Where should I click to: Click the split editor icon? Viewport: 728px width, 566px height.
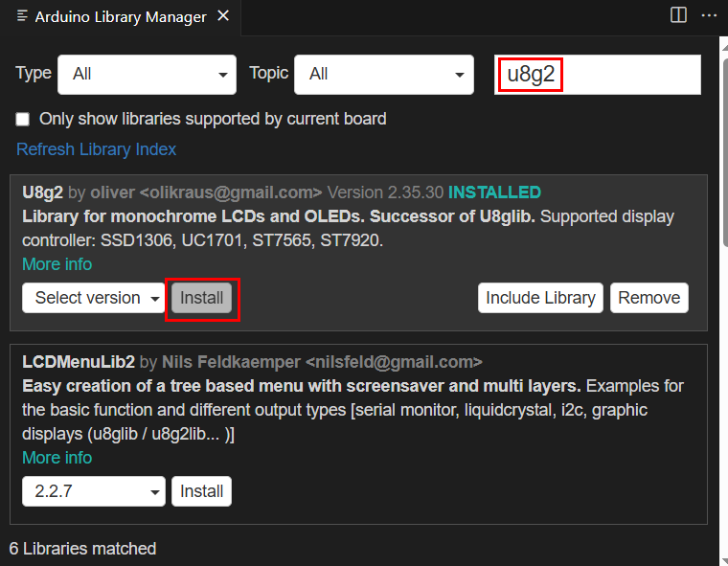[678, 15]
